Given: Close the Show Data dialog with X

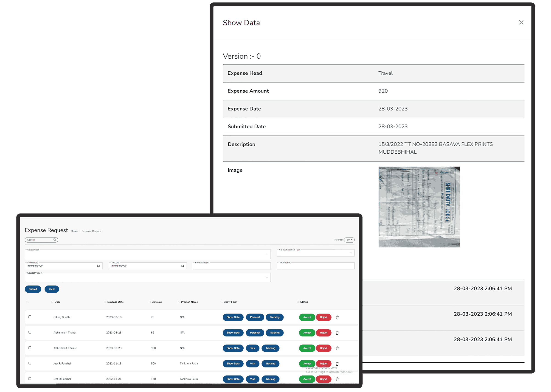Looking at the screenshot, I should [x=521, y=22].
